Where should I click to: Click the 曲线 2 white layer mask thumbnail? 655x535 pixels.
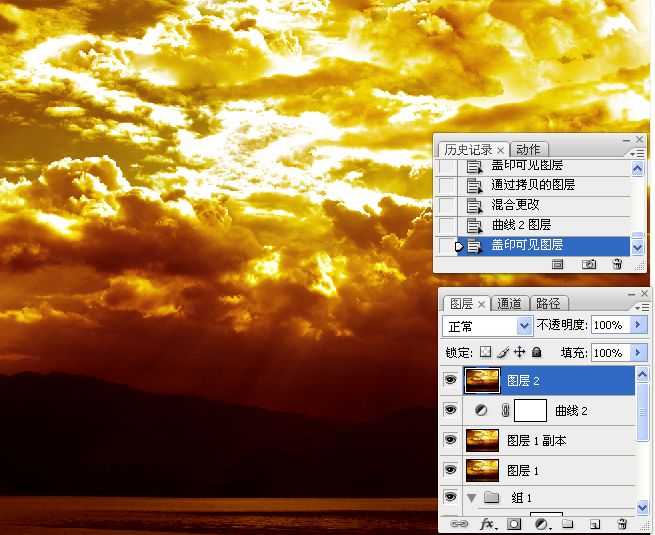tap(530, 410)
